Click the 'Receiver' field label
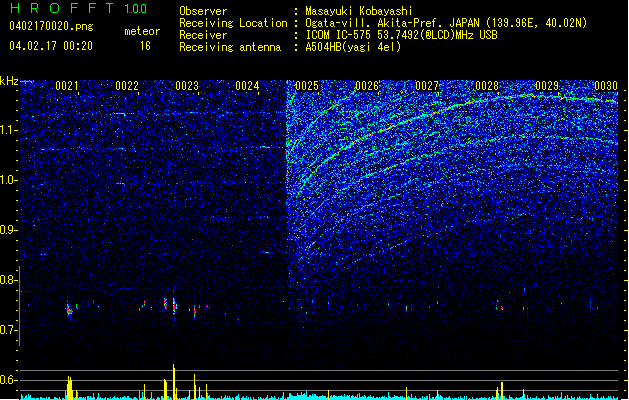The width and height of the screenshot is (629, 400). pos(203,35)
